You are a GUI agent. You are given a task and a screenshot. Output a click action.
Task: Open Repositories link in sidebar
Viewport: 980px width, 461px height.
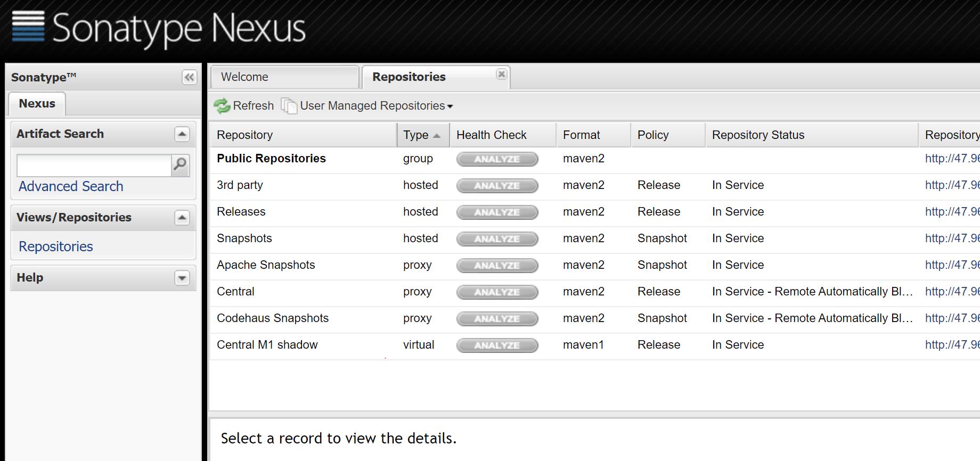56,246
